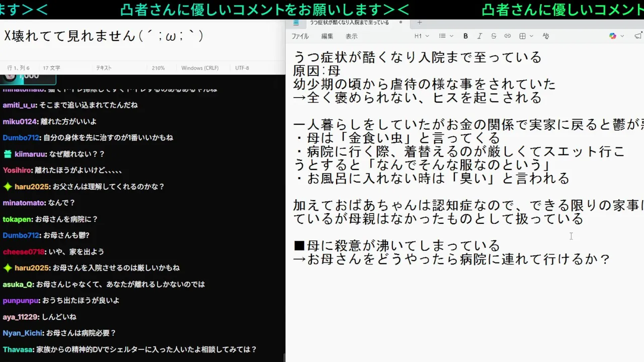Click the line →お母さんをどうやったら病院に連れて行けるか？

click(x=452, y=259)
